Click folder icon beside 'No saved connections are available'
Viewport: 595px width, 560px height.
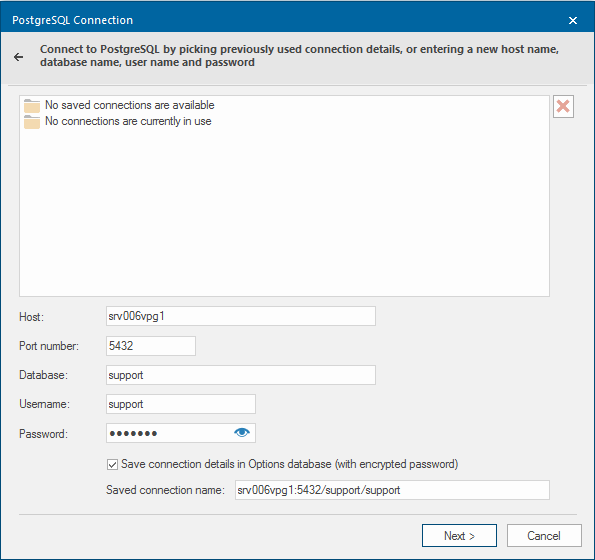coord(32,106)
